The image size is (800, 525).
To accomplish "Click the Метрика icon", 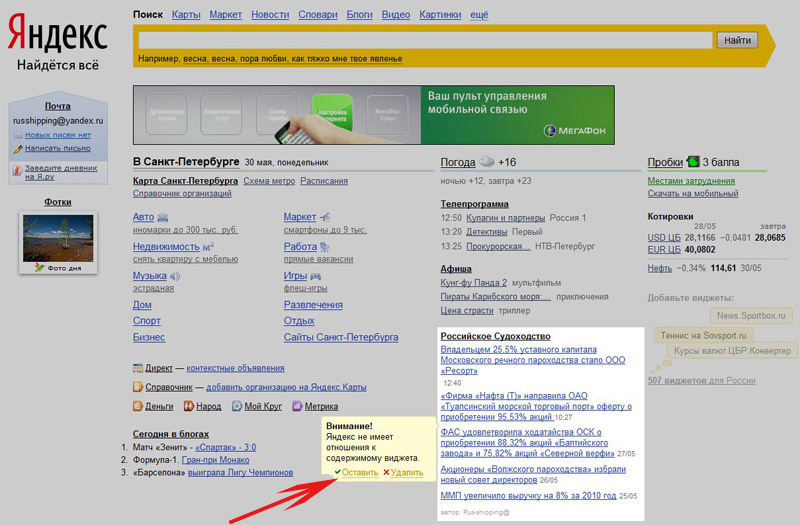I will coord(297,406).
